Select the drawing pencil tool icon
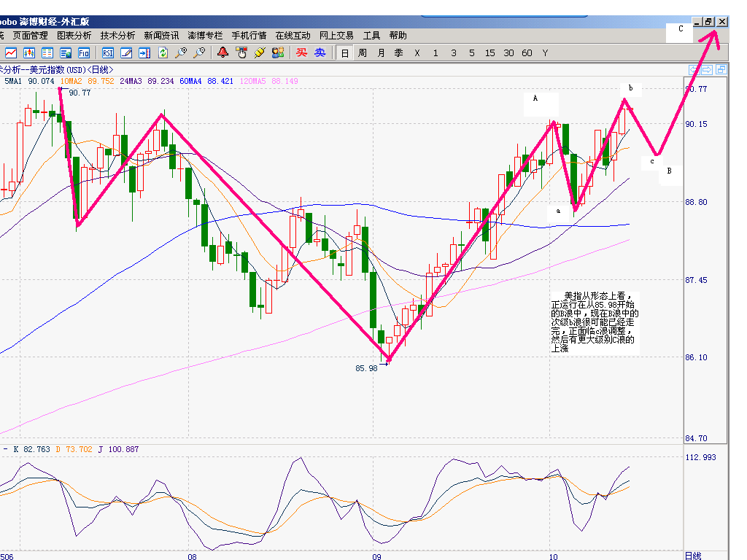747x560 pixels. click(126, 52)
